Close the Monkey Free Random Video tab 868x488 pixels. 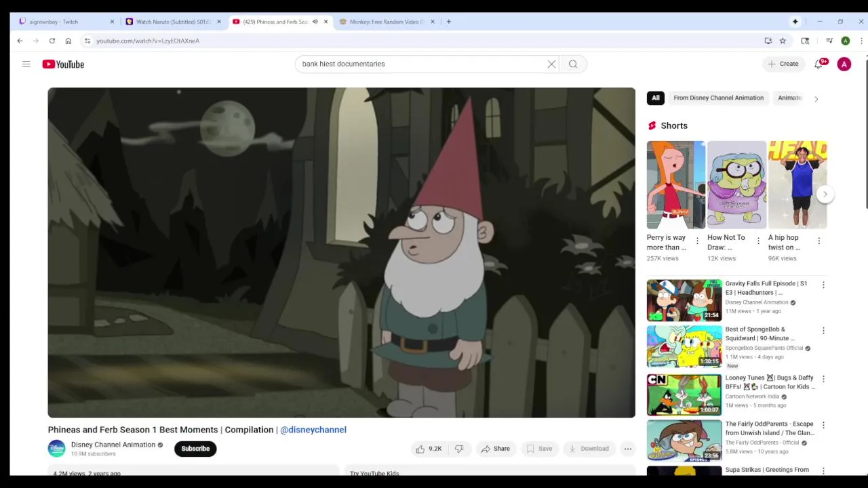pos(432,22)
